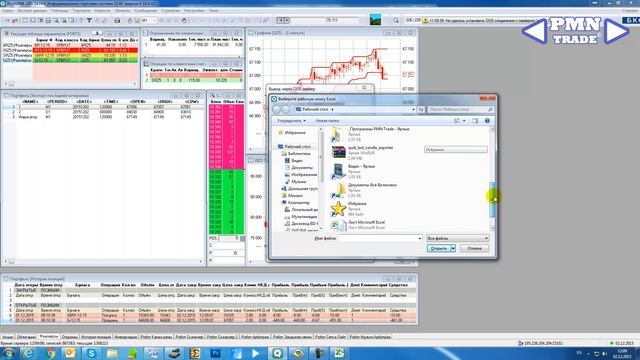Switch to the Робот Сетка Лайт tab
640x360 pixels.
tap(330, 337)
